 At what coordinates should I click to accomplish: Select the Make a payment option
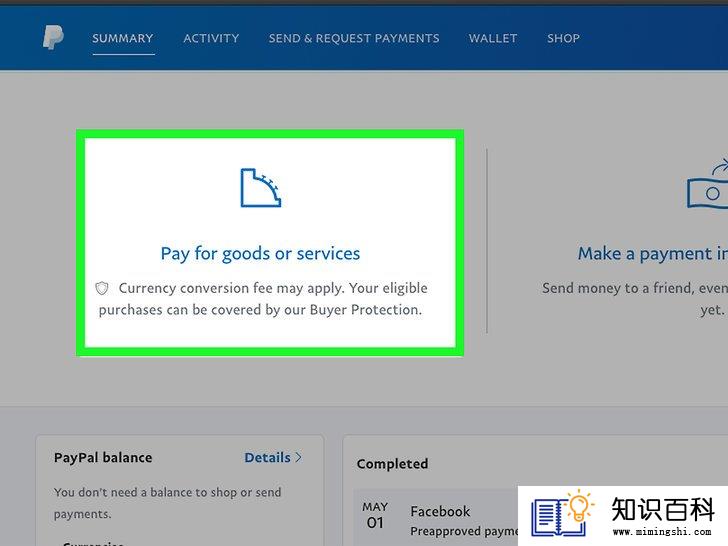pos(652,254)
